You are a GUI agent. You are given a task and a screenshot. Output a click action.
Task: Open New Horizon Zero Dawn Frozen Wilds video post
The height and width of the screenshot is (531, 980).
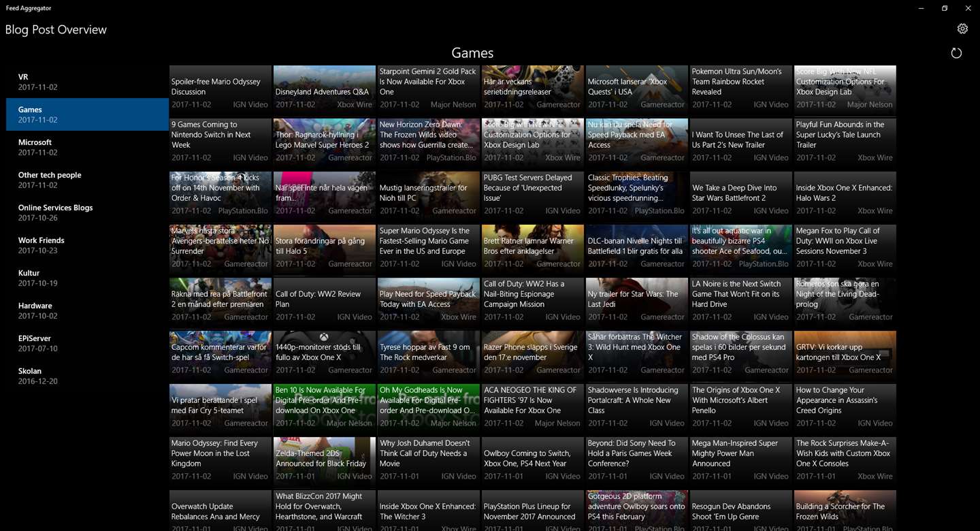point(429,144)
